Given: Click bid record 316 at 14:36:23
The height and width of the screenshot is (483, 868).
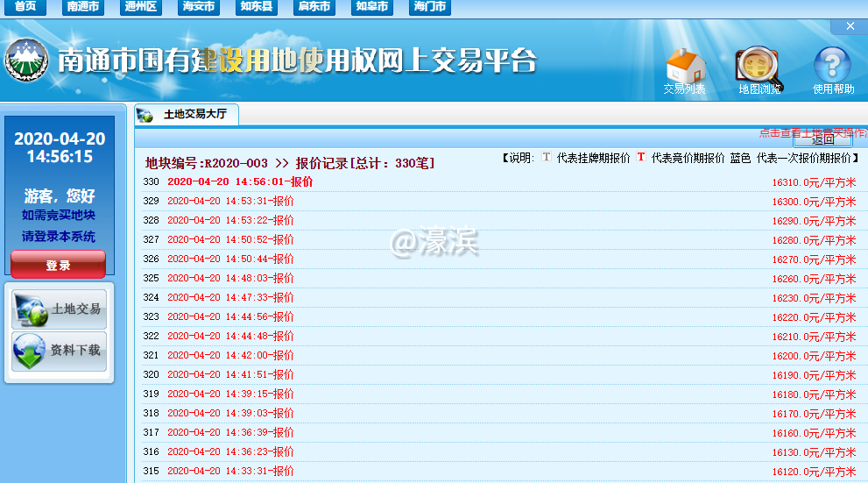Looking at the screenshot, I should click(230, 452).
